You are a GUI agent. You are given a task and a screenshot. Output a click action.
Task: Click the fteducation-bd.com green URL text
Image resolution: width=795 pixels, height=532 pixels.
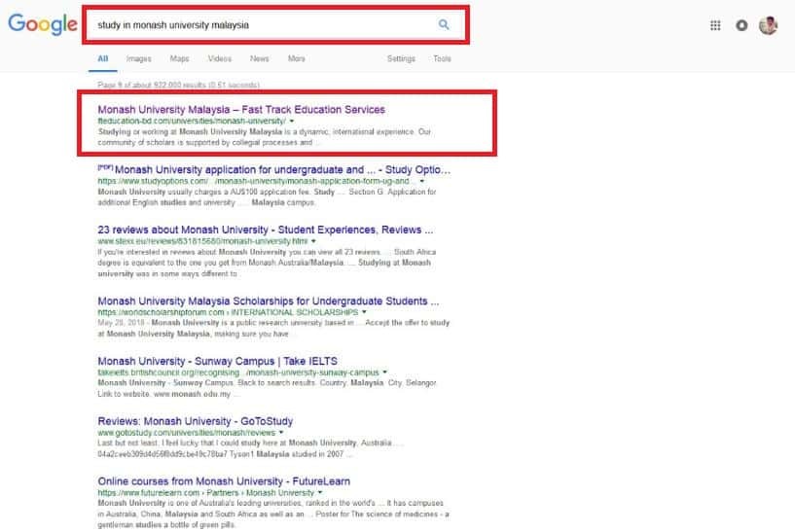point(192,122)
